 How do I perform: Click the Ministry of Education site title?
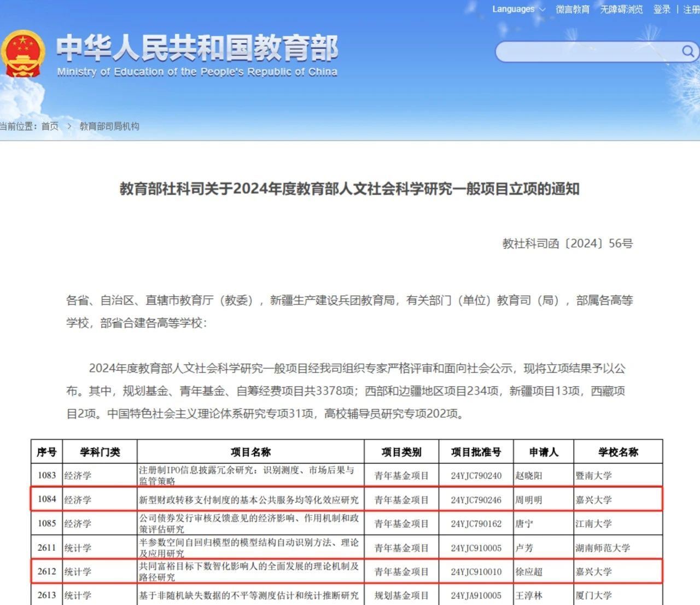[197, 54]
